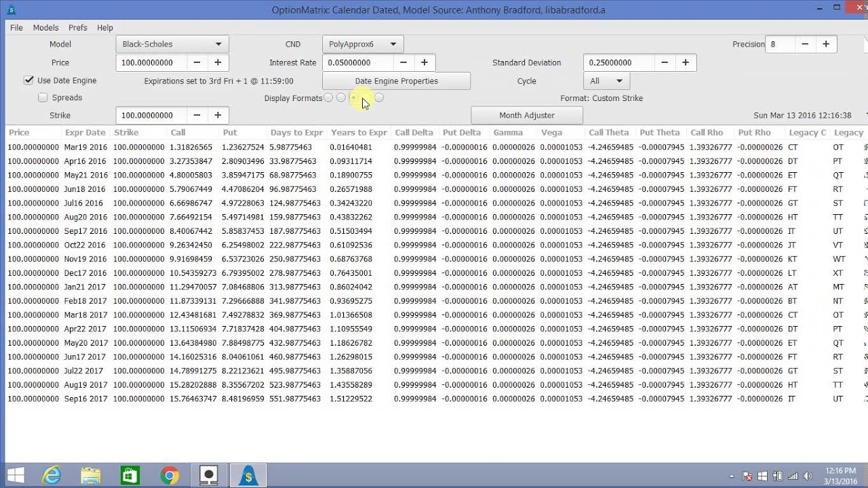Open the Models menu
This screenshot has height=488, width=868.
click(45, 28)
